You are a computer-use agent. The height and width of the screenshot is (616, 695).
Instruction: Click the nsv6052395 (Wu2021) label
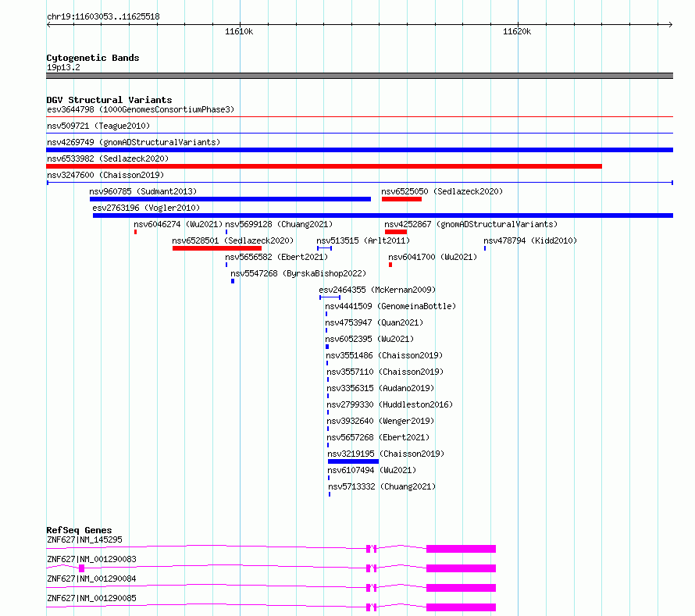[369, 339]
